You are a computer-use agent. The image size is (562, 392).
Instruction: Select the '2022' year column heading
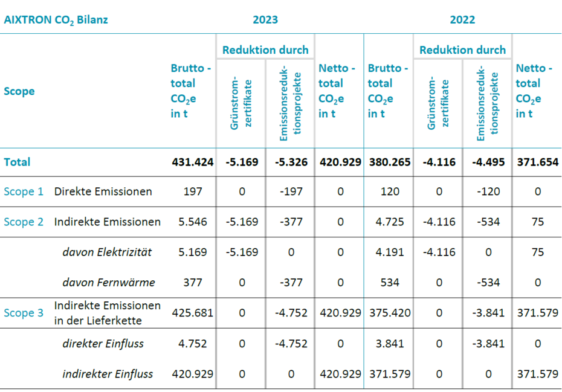462,19
